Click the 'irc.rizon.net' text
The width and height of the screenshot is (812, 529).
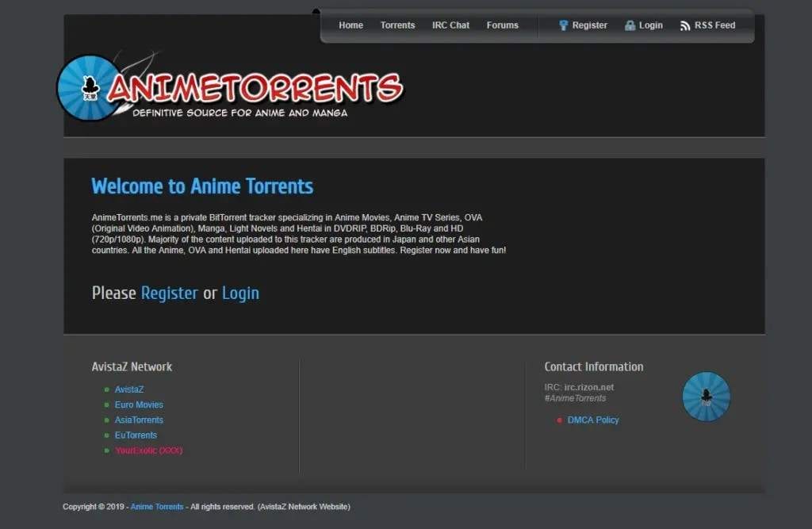(589, 387)
